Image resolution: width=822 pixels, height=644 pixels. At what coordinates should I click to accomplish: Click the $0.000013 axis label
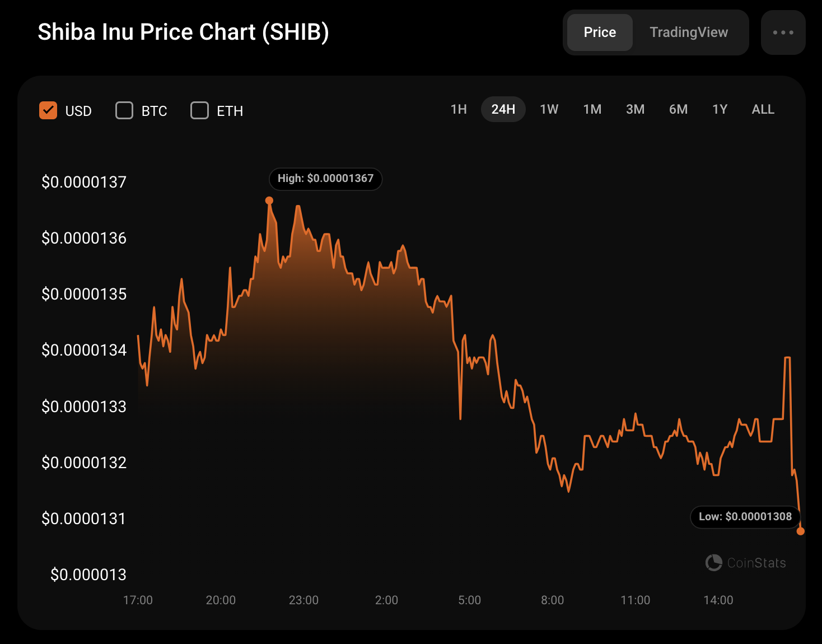(x=88, y=575)
